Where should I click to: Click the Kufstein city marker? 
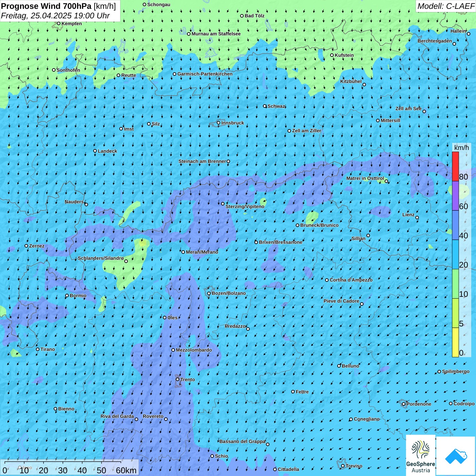click(332, 55)
